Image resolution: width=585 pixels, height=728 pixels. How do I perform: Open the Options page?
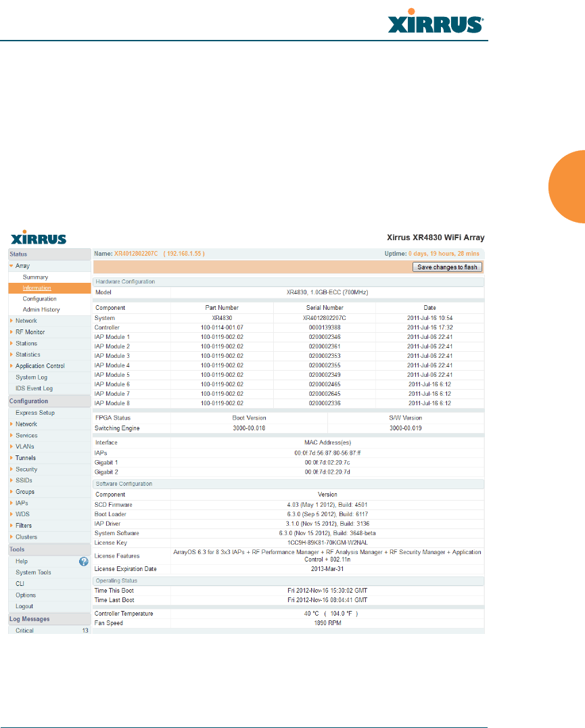click(x=26, y=595)
